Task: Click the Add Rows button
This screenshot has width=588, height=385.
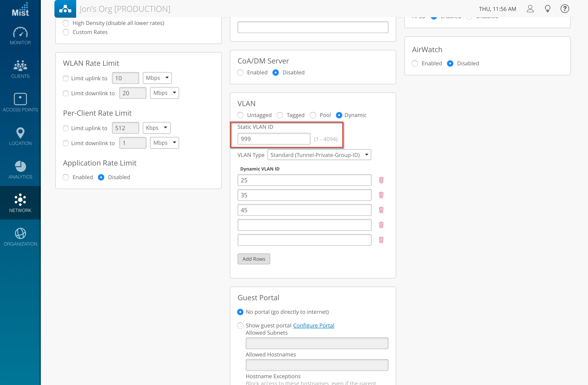Action: tap(253, 259)
